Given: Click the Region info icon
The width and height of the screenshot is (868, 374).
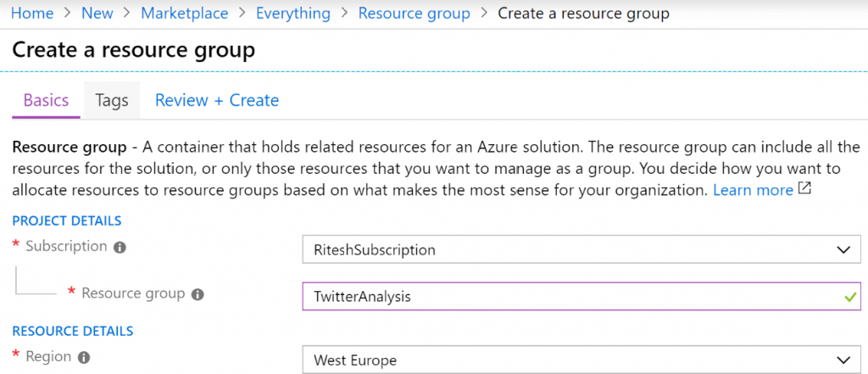Looking at the screenshot, I should [84, 357].
